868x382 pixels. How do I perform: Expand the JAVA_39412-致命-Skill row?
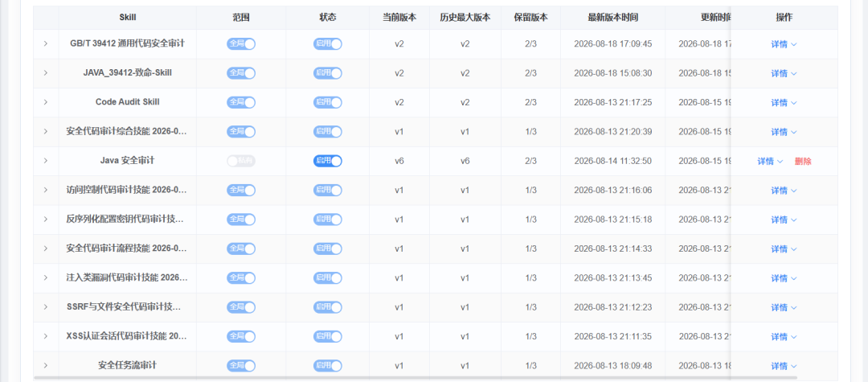click(45, 73)
